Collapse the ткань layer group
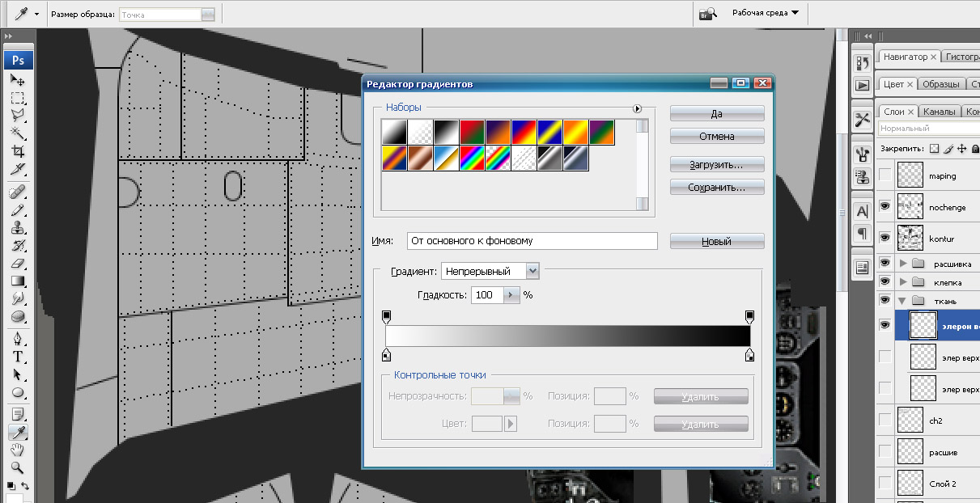Image resolution: width=980 pixels, height=503 pixels. (x=903, y=301)
